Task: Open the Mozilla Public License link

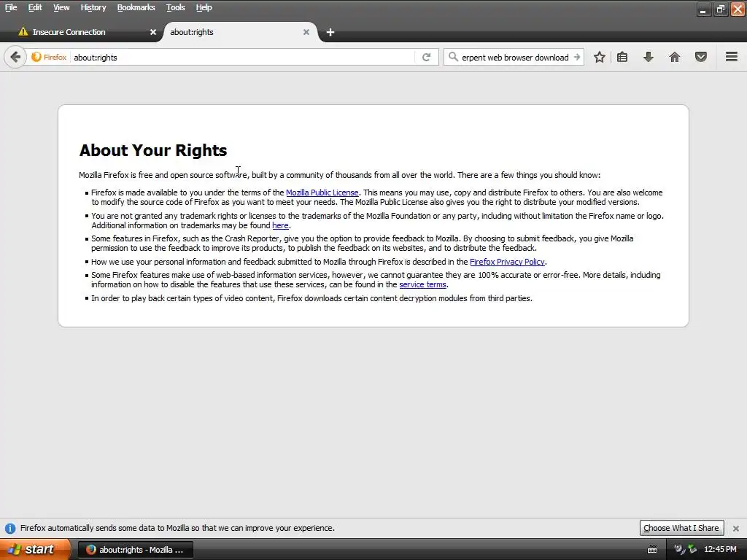Action: (x=322, y=192)
